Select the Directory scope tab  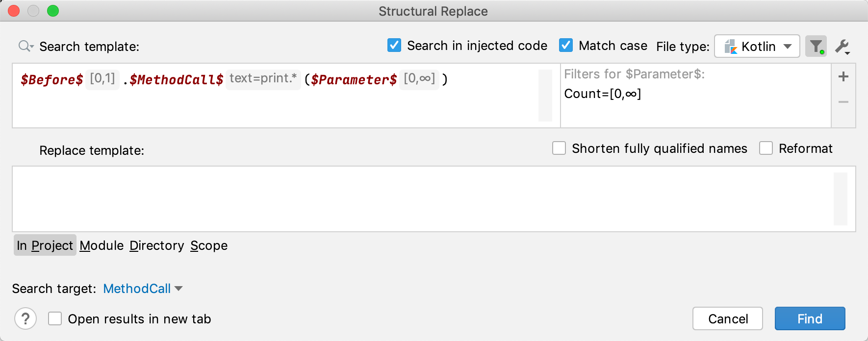(156, 245)
